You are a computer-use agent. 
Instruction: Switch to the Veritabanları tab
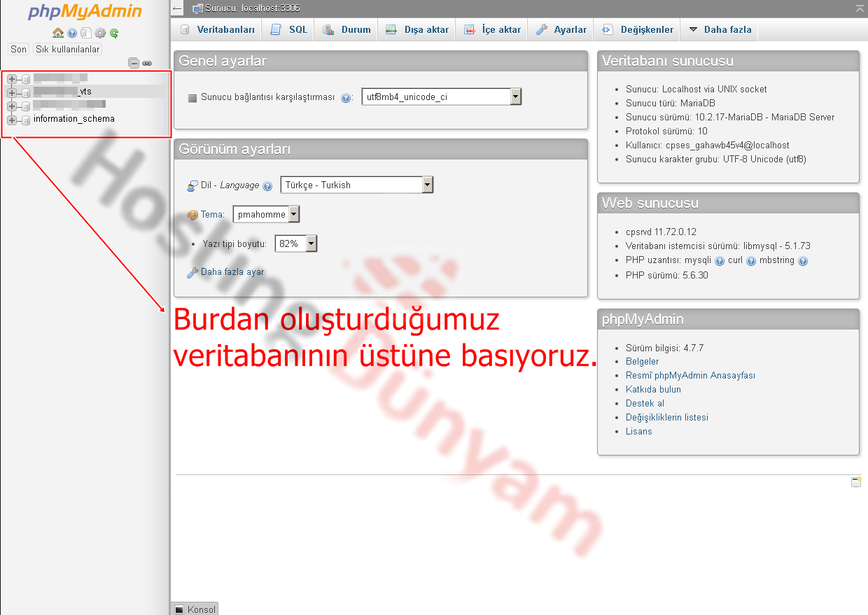(217, 29)
